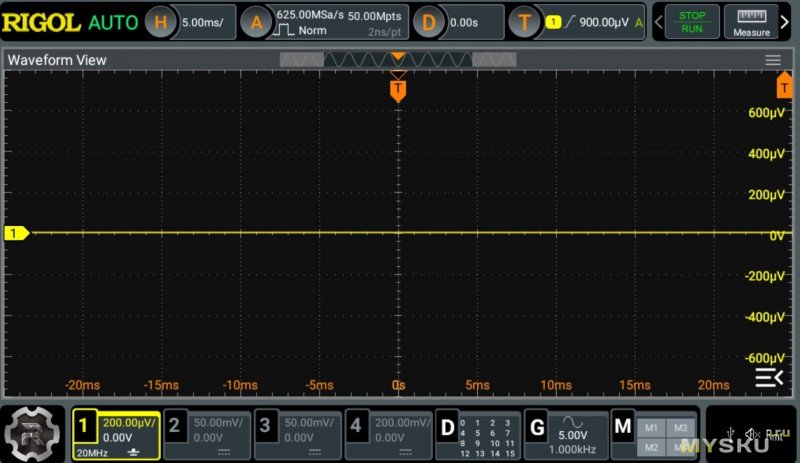
Task: Click the RIGOL logo
Action: pyautogui.click(x=41, y=21)
